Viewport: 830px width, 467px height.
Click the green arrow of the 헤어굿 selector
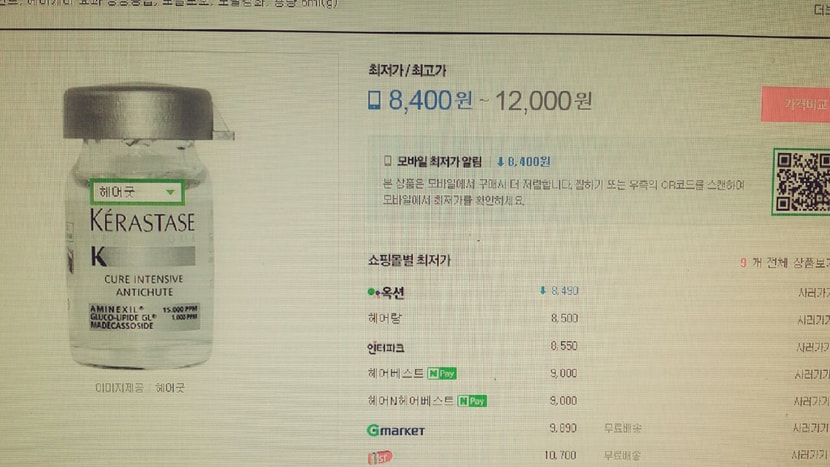pos(170,192)
